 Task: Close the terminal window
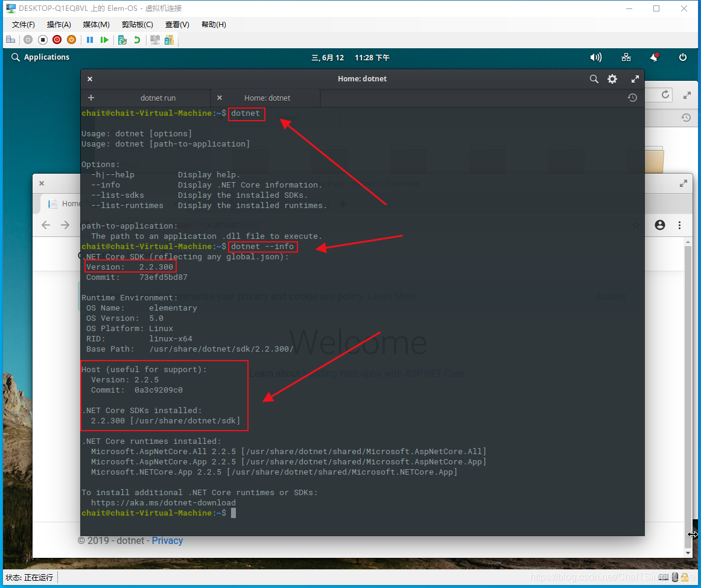point(90,79)
